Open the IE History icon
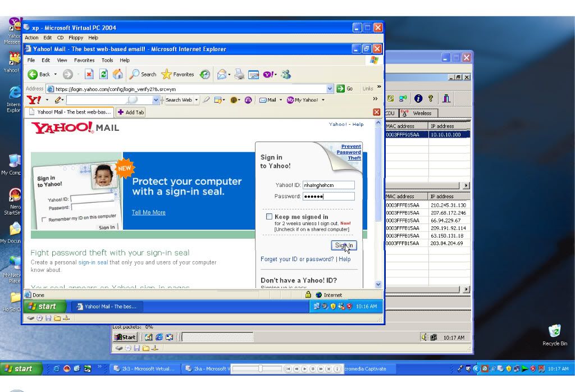 pos(204,75)
